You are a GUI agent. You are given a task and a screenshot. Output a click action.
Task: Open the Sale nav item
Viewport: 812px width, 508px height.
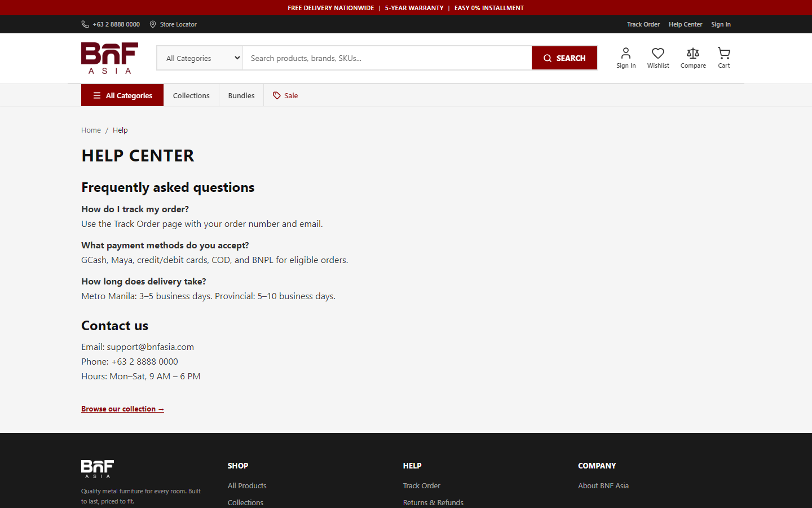click(x=285, y=95)
